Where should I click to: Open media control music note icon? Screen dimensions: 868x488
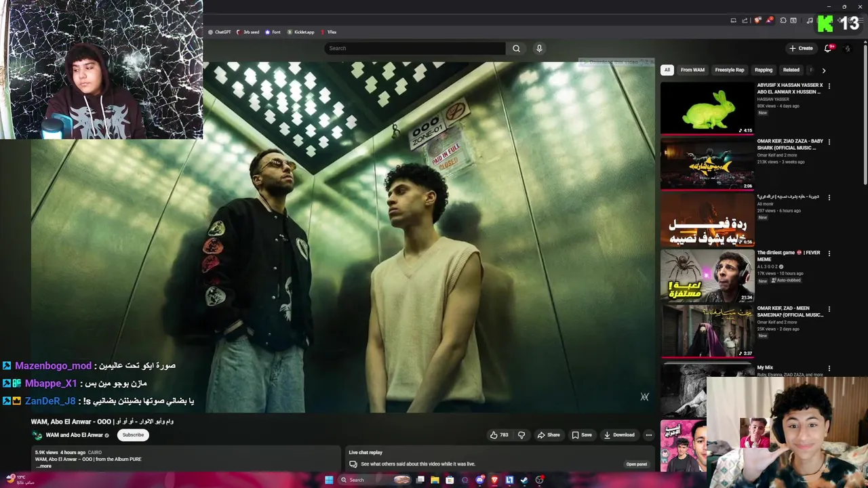809,20
